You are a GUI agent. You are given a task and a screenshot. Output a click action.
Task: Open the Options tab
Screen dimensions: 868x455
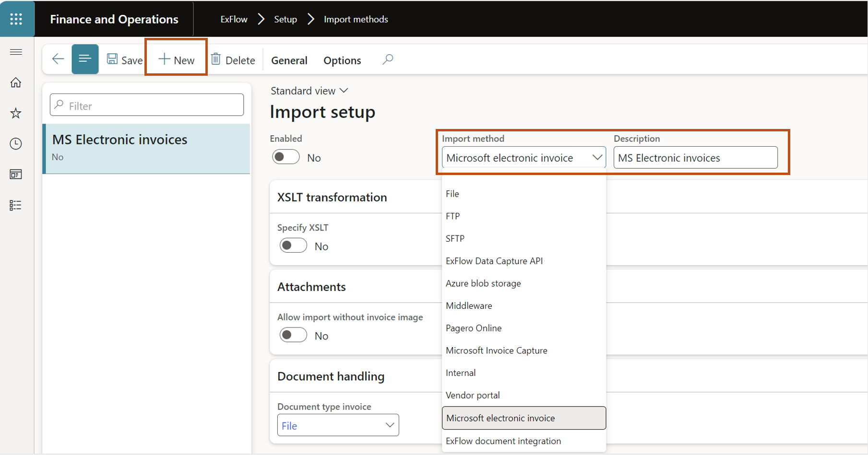(x=342, y=60)
